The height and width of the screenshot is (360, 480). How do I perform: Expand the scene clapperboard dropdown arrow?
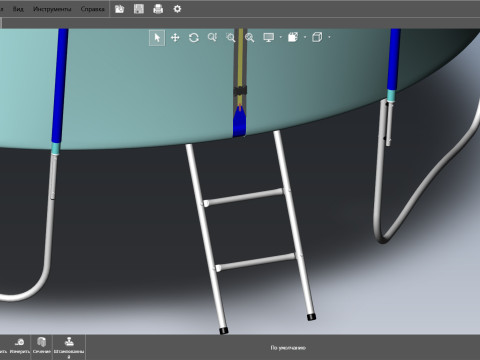pos(305,37)
